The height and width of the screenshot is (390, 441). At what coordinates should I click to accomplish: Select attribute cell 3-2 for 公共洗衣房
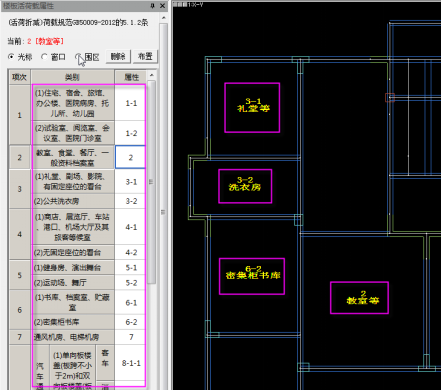tap(131, 201)
